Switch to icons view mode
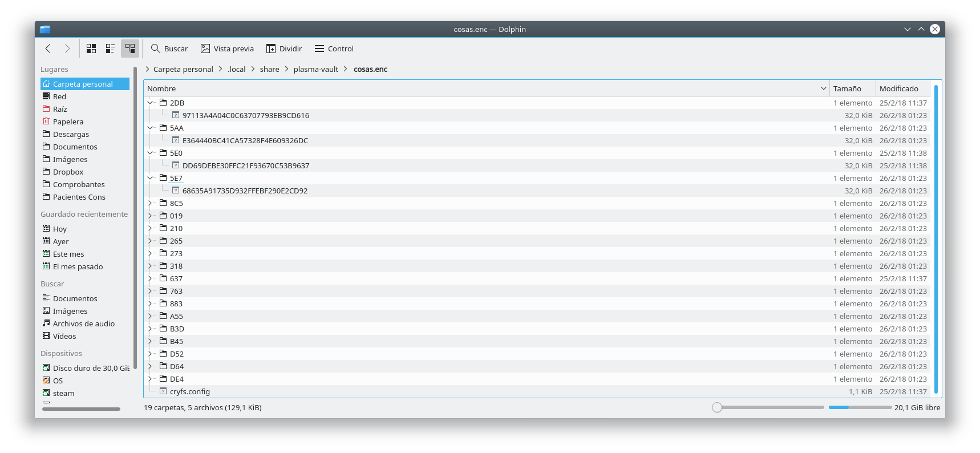This screenshot has height=453, width=980. coord(91,48)
